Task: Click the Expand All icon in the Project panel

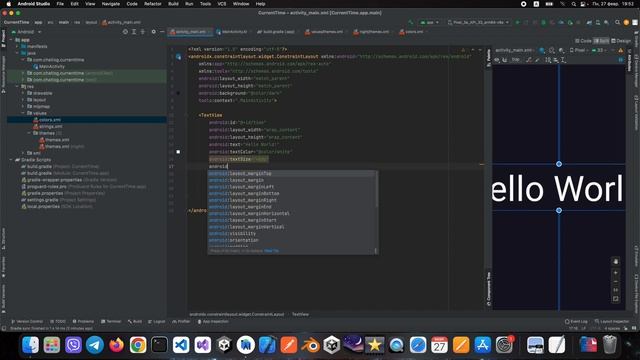Action: [134, 31]
